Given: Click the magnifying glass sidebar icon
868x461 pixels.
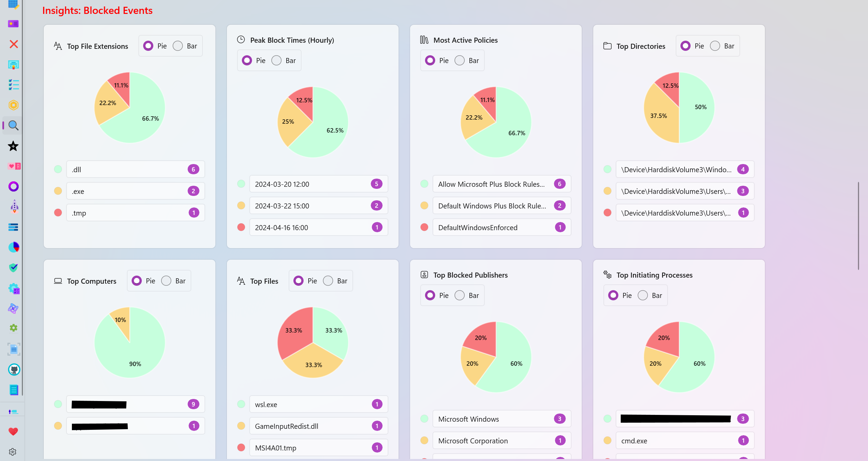Looking at the screenshot, I should coord(13,126).
